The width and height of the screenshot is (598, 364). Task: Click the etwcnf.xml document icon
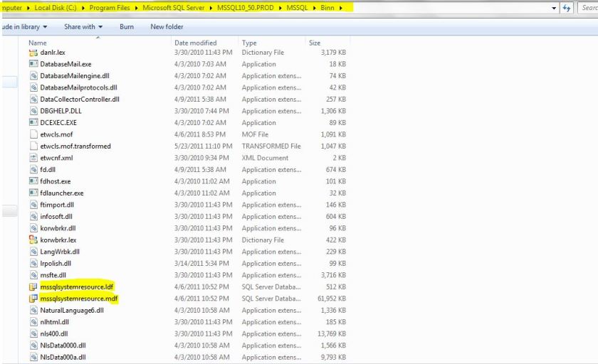tap(33, 158)
